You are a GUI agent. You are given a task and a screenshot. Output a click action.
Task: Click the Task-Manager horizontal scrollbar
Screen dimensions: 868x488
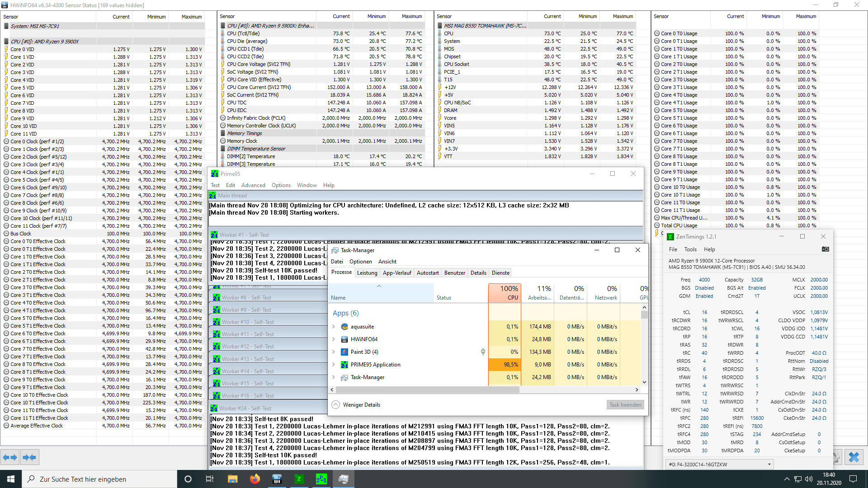pyautogui.click(x=427, y=389)
